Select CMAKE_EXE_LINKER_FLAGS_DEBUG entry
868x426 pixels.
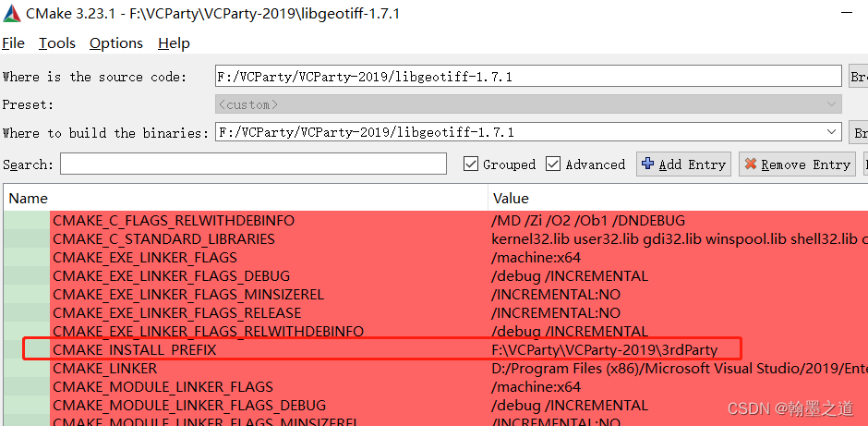coord(172,276)
